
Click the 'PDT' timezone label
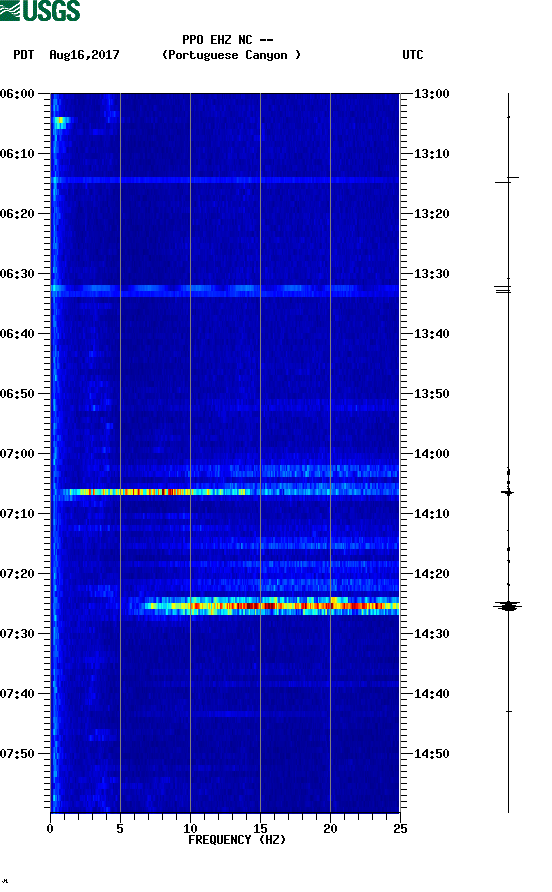point(24,55)
